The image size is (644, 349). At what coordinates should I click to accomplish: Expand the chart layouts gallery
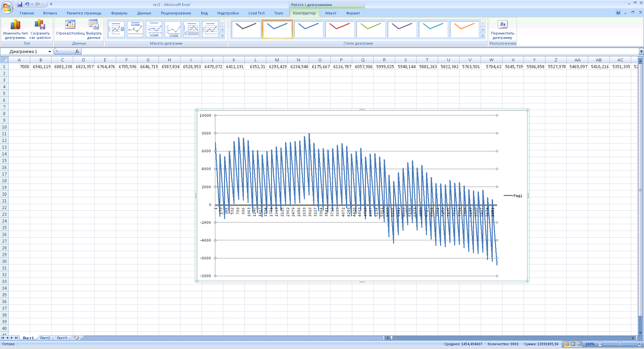[x=222, y=36]
